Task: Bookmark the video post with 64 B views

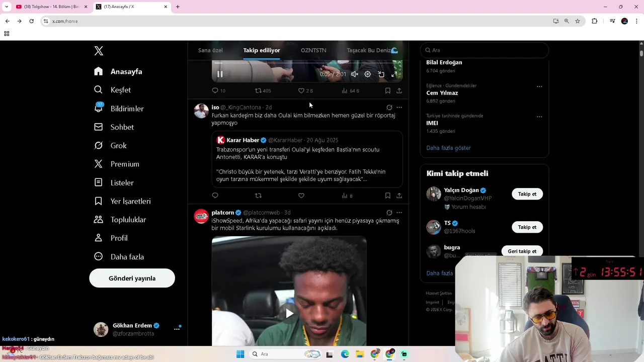Action: pyautogui.click(x=387, y=90)
